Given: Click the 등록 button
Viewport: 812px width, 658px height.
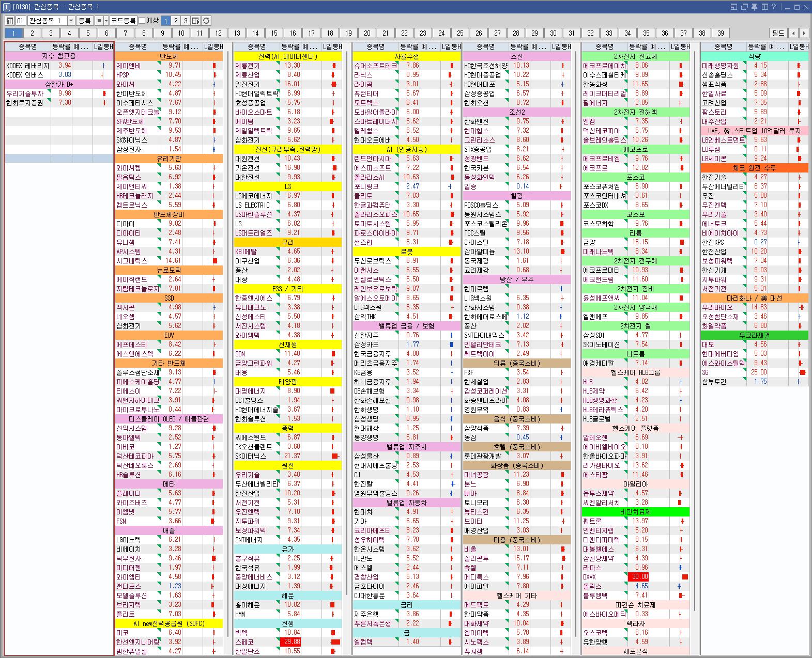Looking at the screenshot, I should [x=84, y=21].
